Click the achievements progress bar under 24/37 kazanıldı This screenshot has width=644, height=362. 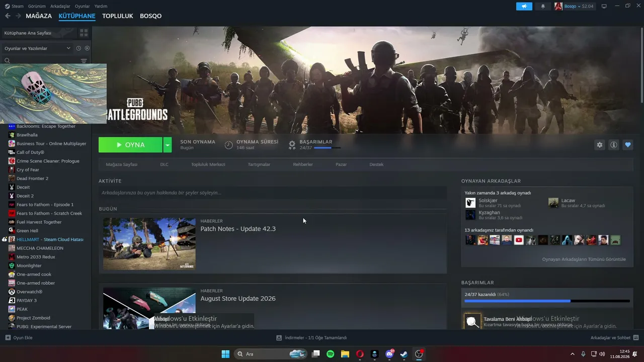(x=547, y=301)
